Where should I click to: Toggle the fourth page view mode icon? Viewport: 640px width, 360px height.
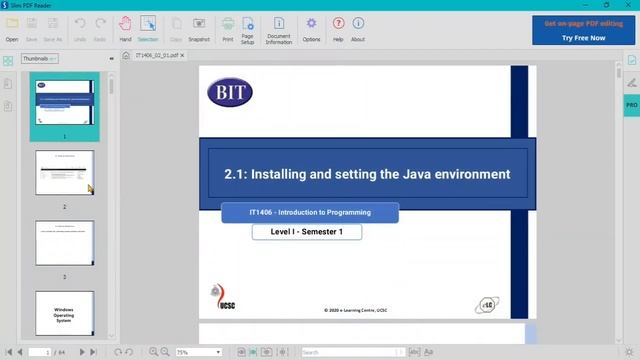click(x=282, y=352)
